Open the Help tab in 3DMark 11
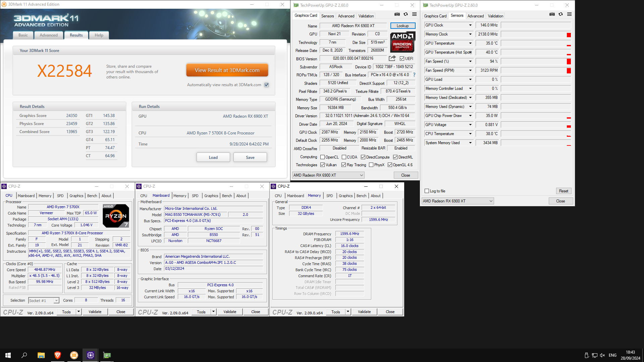This screenshot has height=362, width=644. click(x=99, y=35)
